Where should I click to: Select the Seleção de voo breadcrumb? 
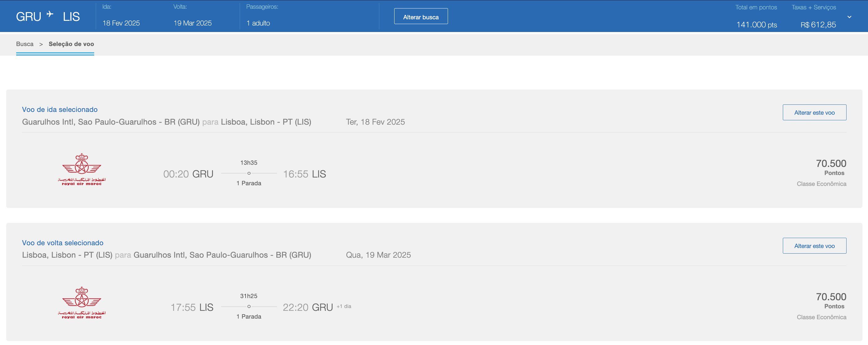click(71, 44)
